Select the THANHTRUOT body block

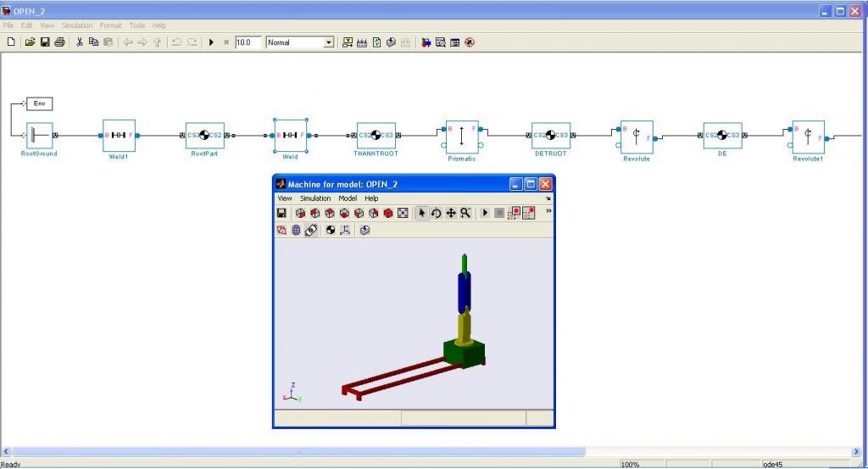(x=376, y=135)
